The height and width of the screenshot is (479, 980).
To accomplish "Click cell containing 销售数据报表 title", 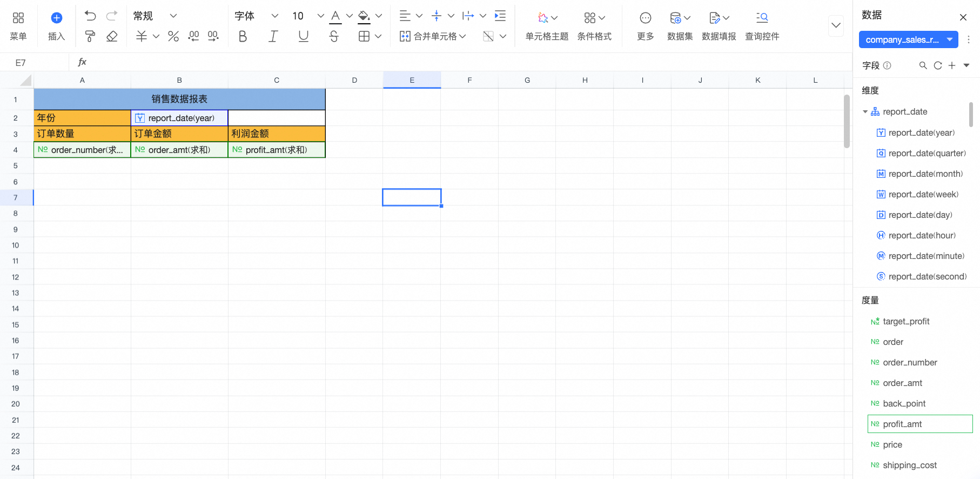I will (179, 99).
